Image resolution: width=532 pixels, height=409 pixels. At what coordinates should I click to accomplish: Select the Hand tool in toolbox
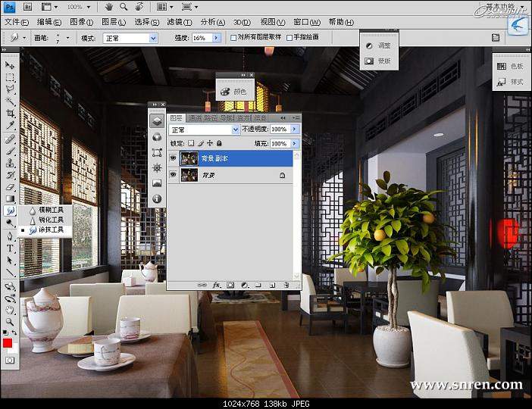coord(10,310)
